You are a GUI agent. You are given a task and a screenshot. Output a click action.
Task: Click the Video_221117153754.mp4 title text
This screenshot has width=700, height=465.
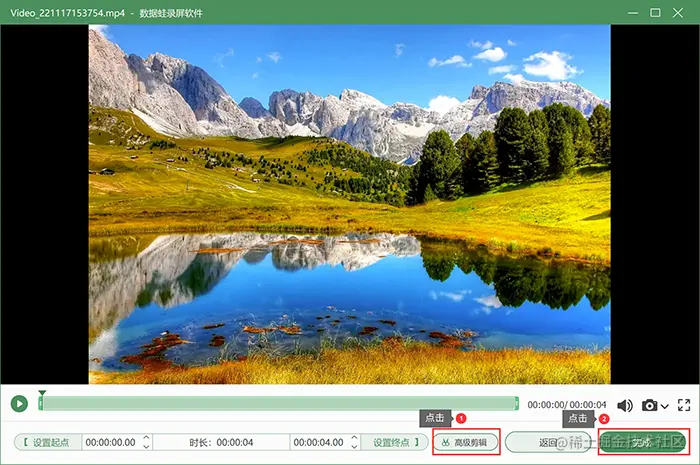[67, 13]
